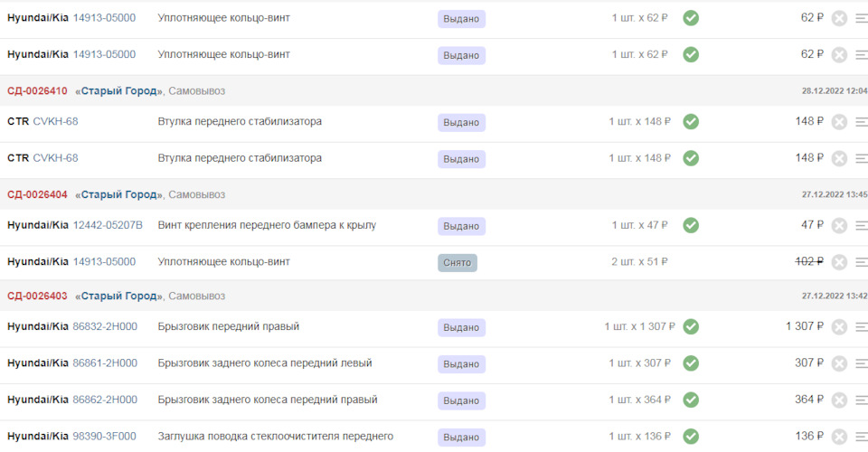Open part number 12442-05207B
Image resolution: width=868 pixels, height=452 pixels.
click(108, 225)
